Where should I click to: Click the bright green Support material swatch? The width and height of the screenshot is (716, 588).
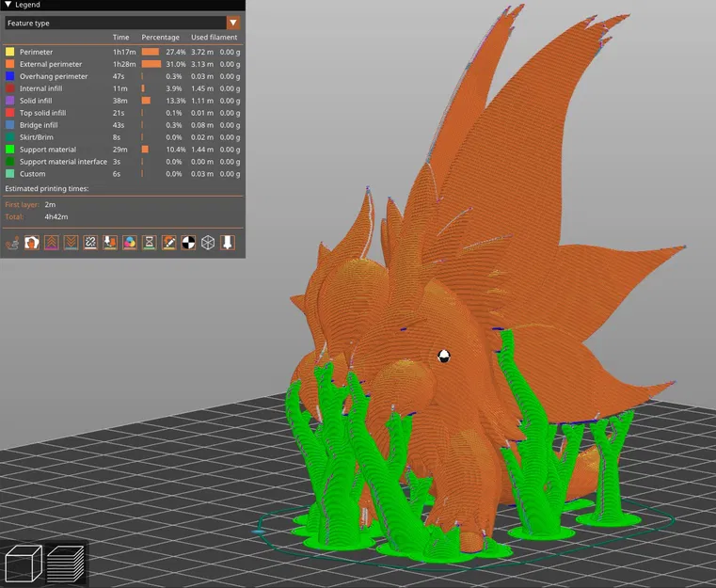click(x=9, y=150)
